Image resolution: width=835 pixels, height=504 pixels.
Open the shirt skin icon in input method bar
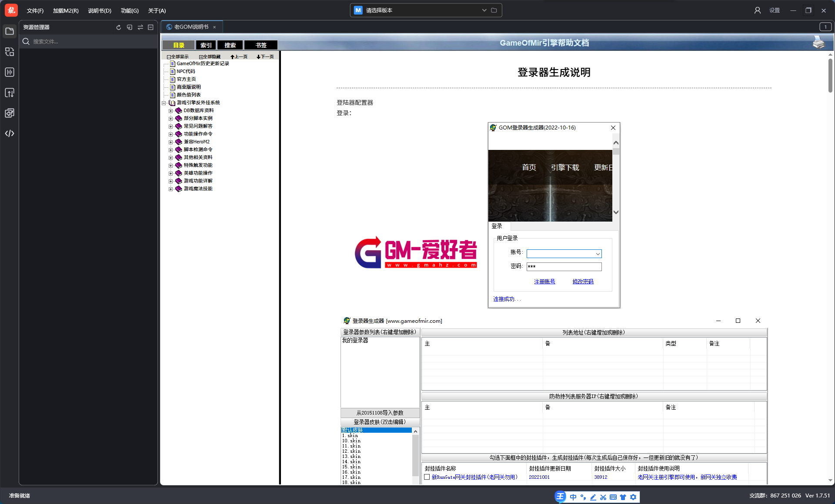coord(623,497)
